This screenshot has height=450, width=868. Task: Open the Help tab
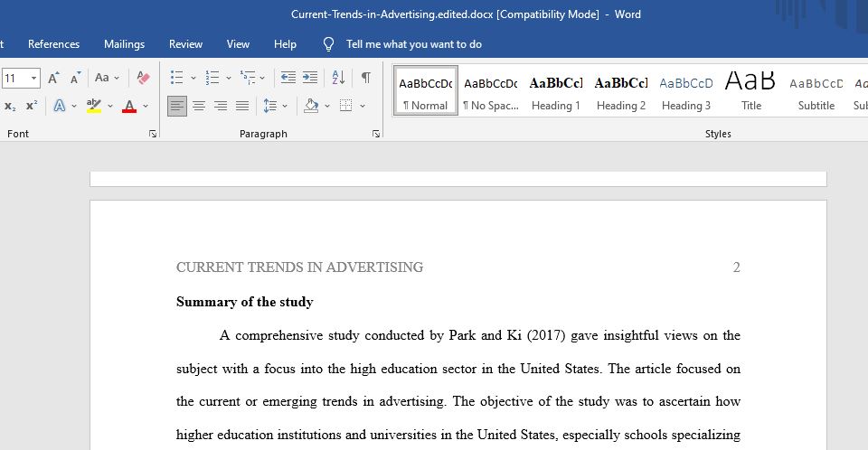(x=285, y=44)
